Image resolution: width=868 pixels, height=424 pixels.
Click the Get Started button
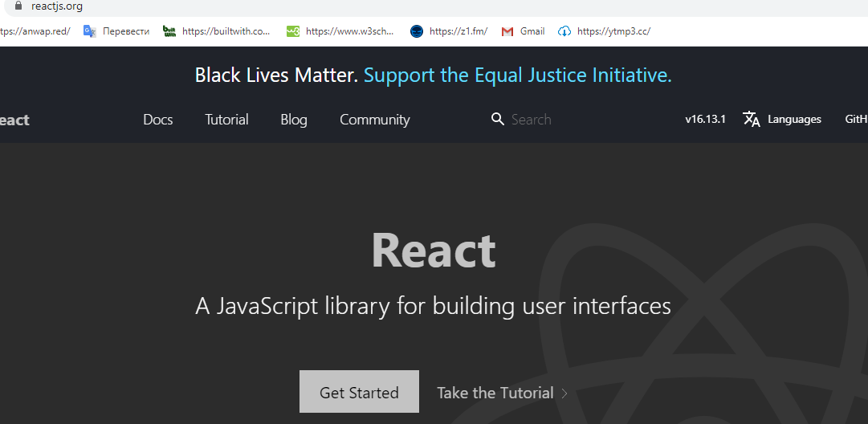(x=359, y=391)
